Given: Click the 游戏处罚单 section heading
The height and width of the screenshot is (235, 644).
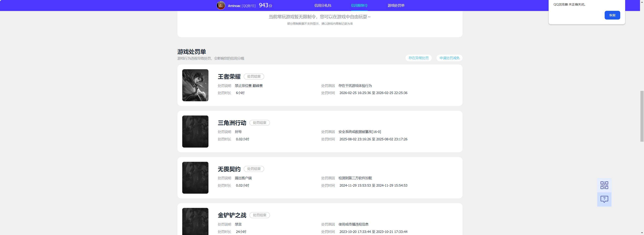Looking at the screenshot, I should pyautogui.click(x=192, y=52).
